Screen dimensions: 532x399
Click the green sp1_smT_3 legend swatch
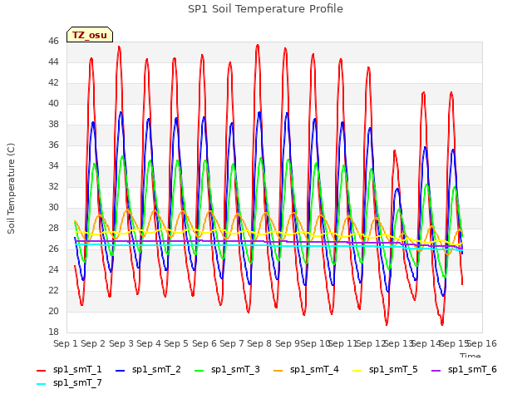pyautogui.click(x=199, y=371)
